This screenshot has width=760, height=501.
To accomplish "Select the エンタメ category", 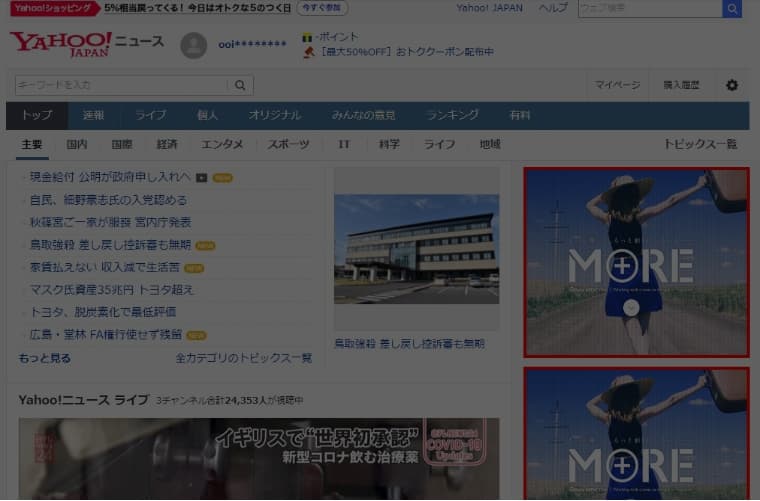I will click(x=222, y=144).
